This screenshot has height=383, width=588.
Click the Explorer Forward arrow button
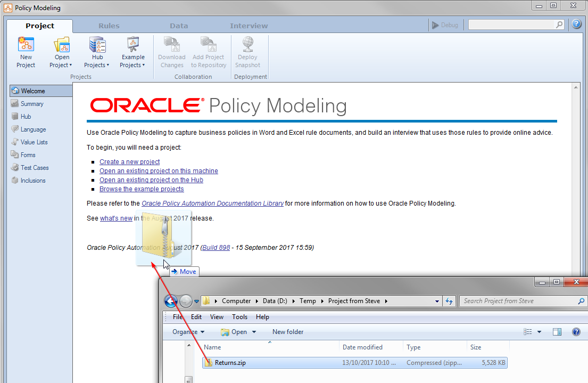[186, 301]
